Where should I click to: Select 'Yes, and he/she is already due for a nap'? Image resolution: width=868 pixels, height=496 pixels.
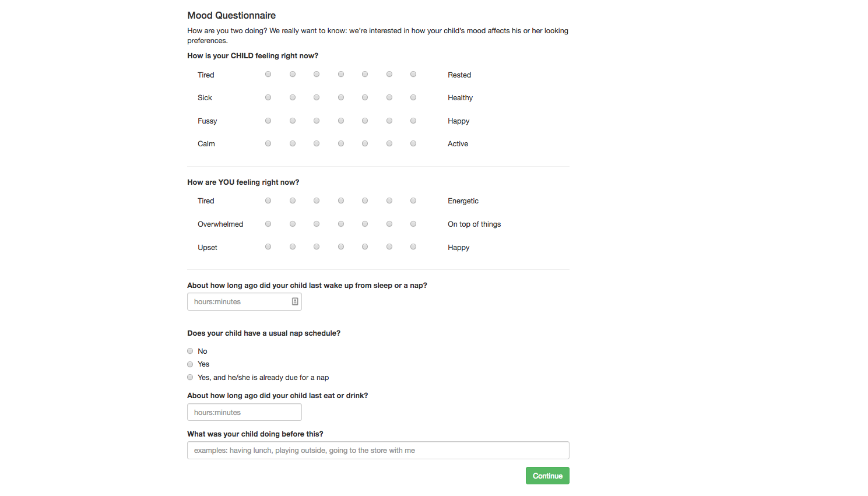(x=190, y=377)
